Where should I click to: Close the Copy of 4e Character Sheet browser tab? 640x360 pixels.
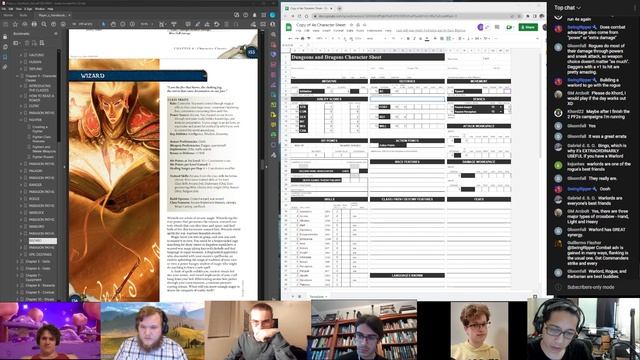pos(331,8)
